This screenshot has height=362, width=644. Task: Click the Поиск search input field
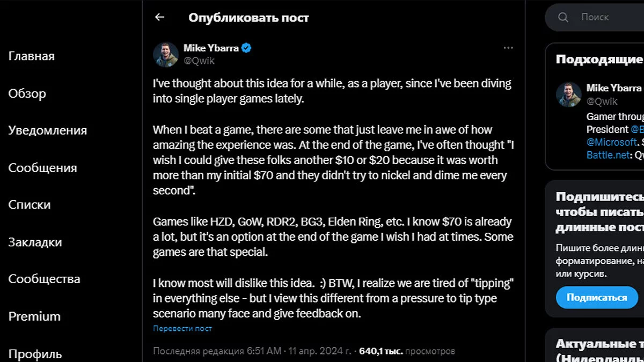[606, 17]
